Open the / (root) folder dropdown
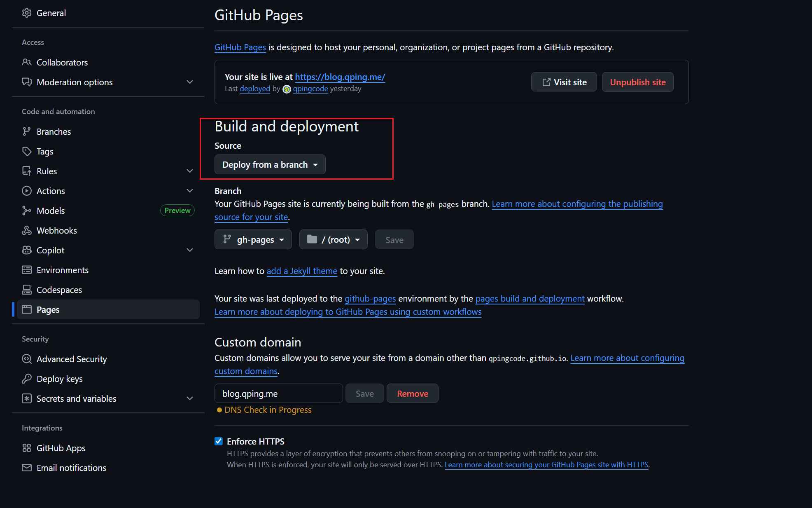Screen dimensions: 812x508 334,239
